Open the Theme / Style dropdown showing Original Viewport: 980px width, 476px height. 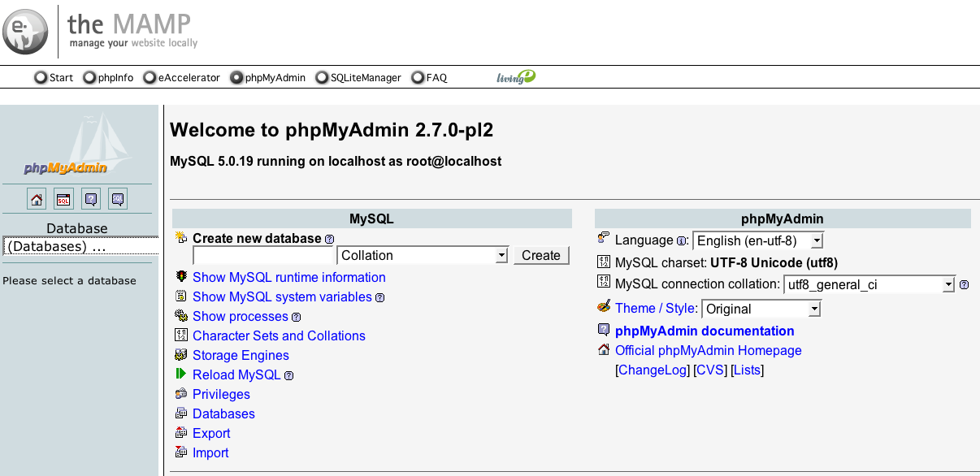(x=762, y=309)
